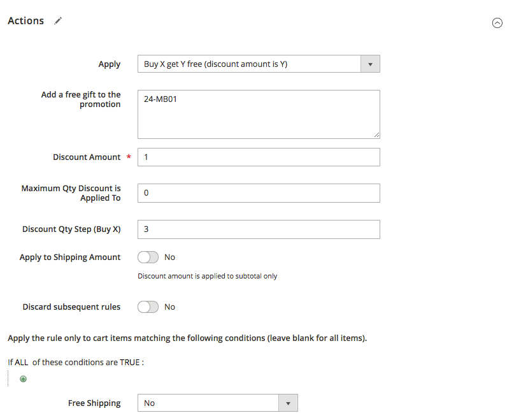The image size is (514, 420).
Task: Click the 'No' text beside Apply to Shipping toggle
Action: point(169,257)
